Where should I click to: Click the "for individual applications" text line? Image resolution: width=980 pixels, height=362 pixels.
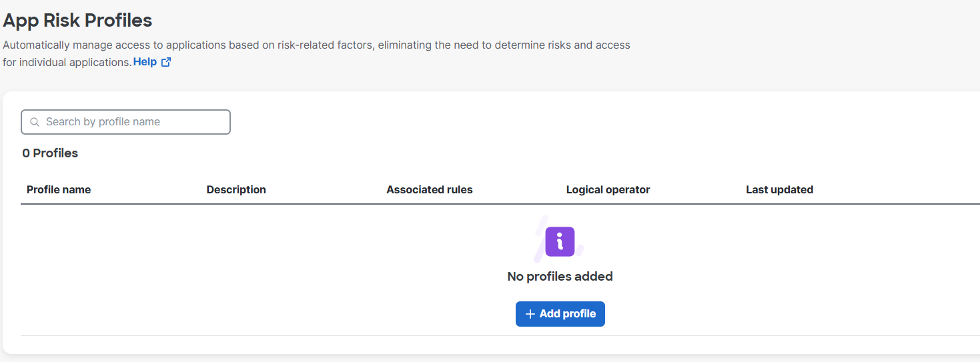67,62
